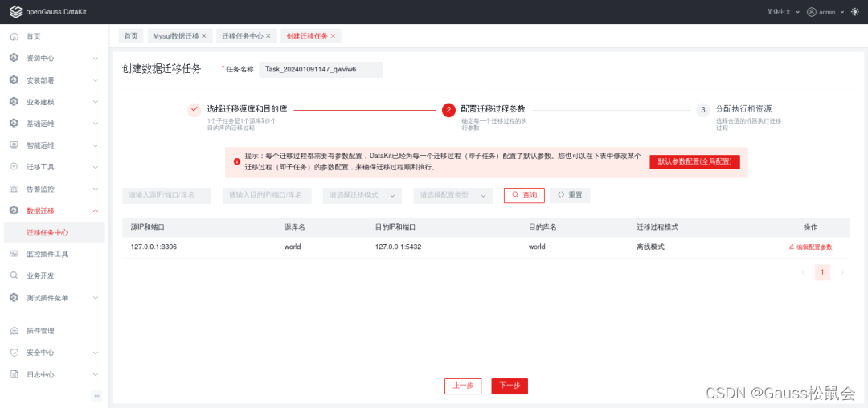Open 迁移任务中心 in the sidebar

55,232
